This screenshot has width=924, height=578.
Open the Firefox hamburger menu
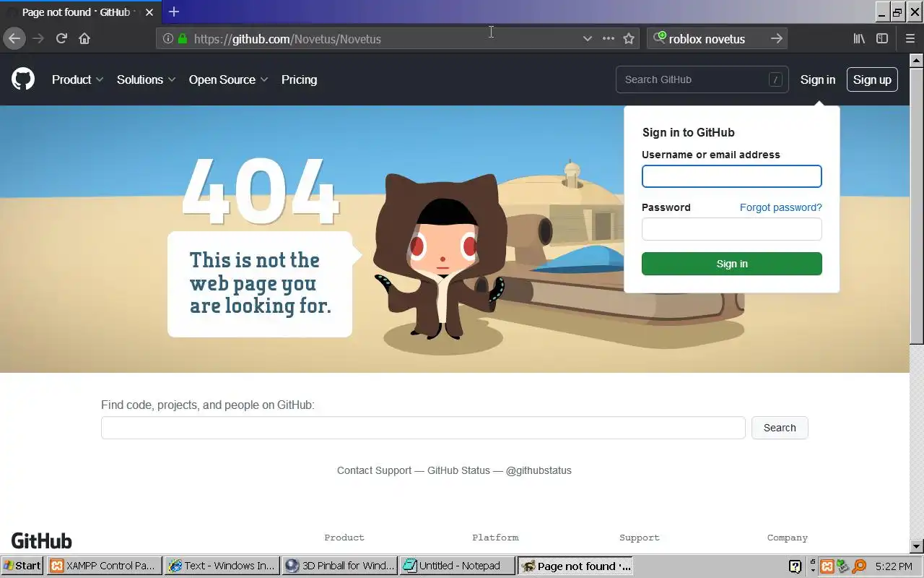(x=910, y=38)
